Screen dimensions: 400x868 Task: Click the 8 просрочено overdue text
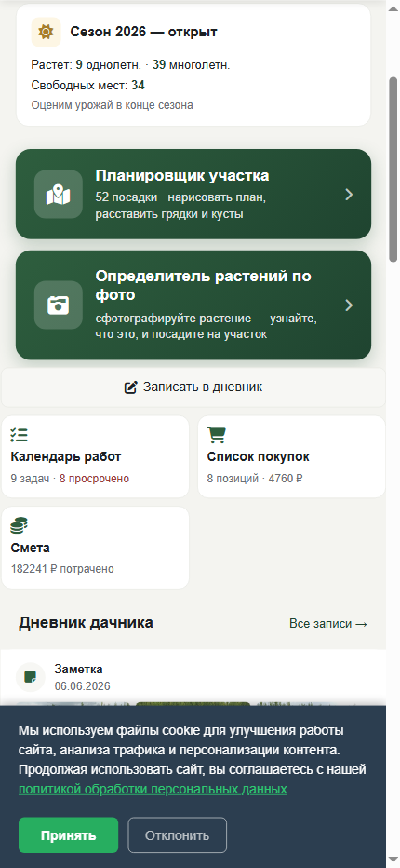(x=94, y=479)
